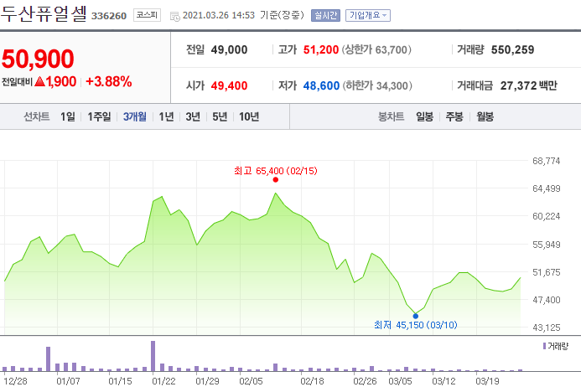This screenshot has width=581, height=392.
Task: Click the red highest-price marker dot
Action: (275, 180)
